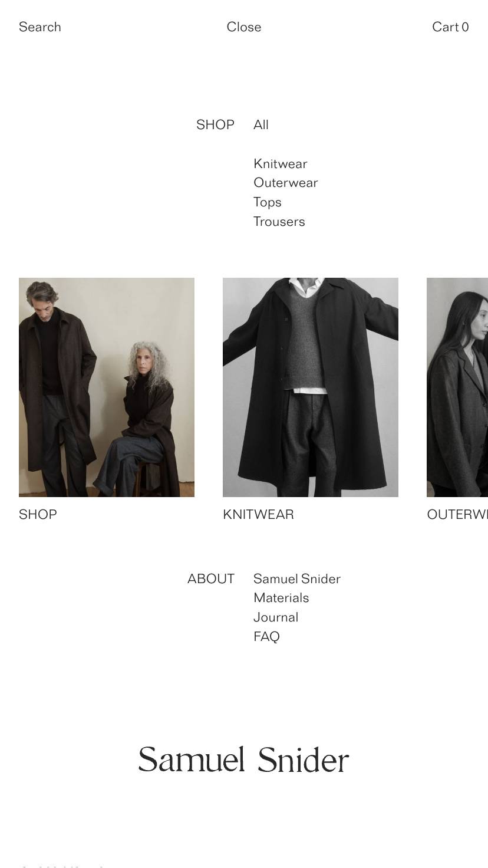This screenshot has height=868, width=488.
Task: Click the ABOUT menu heading
Action: tap(211, 579)
